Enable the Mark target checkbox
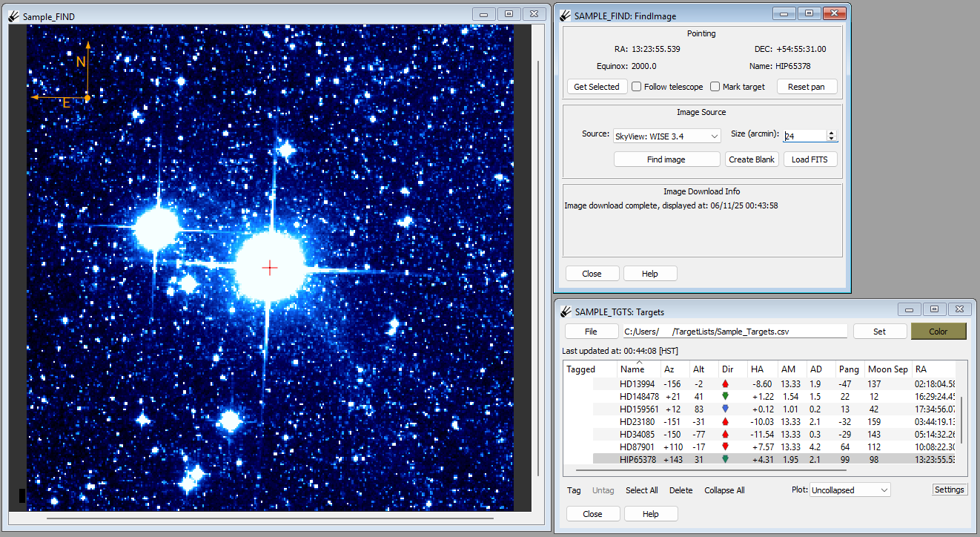Screen dimensions: 980x537 pyautogui.click(x=715, y=87)
